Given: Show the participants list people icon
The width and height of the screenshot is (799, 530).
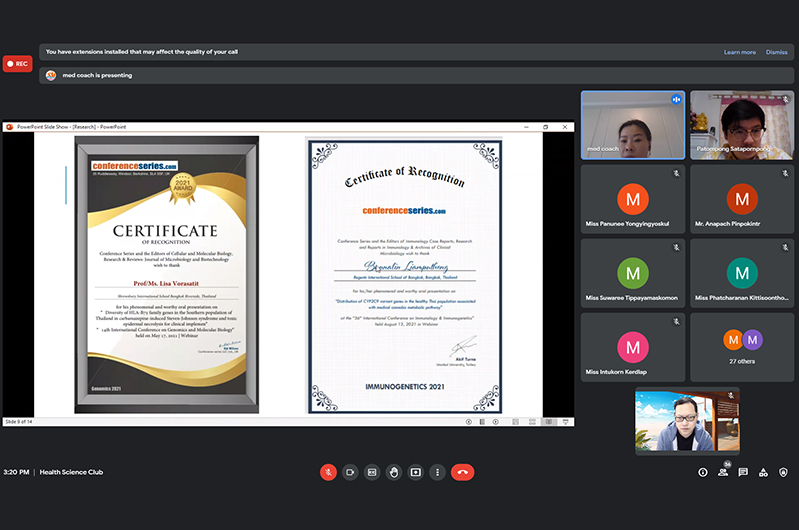Looking at the screenshot, I should tap(723, 472).
